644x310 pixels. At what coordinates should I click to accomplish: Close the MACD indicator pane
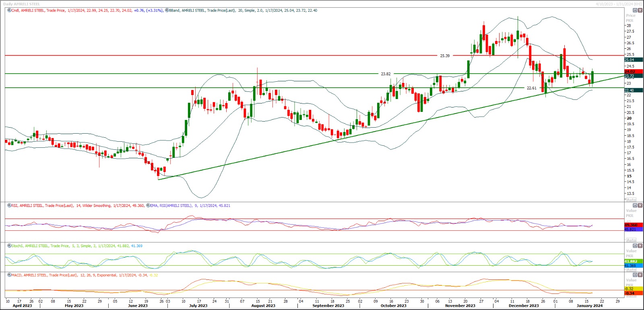pyautogui.click(x=640, y=275)
